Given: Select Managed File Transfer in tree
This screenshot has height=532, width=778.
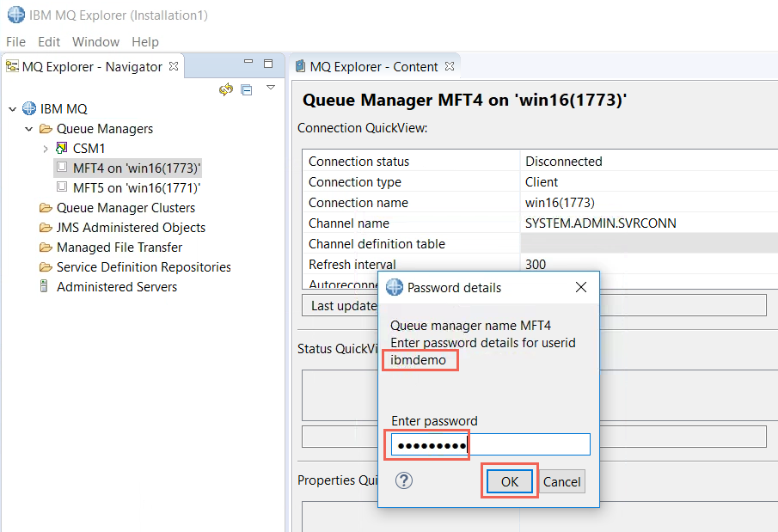Looking at the screenshot, I should 119,248.
